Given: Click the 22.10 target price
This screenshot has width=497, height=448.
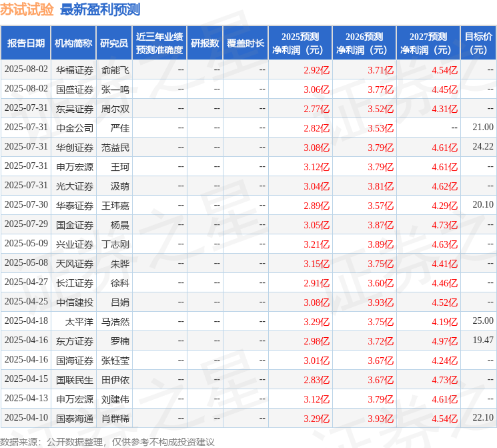Looking at the screenshot, I should pos(483,417).
